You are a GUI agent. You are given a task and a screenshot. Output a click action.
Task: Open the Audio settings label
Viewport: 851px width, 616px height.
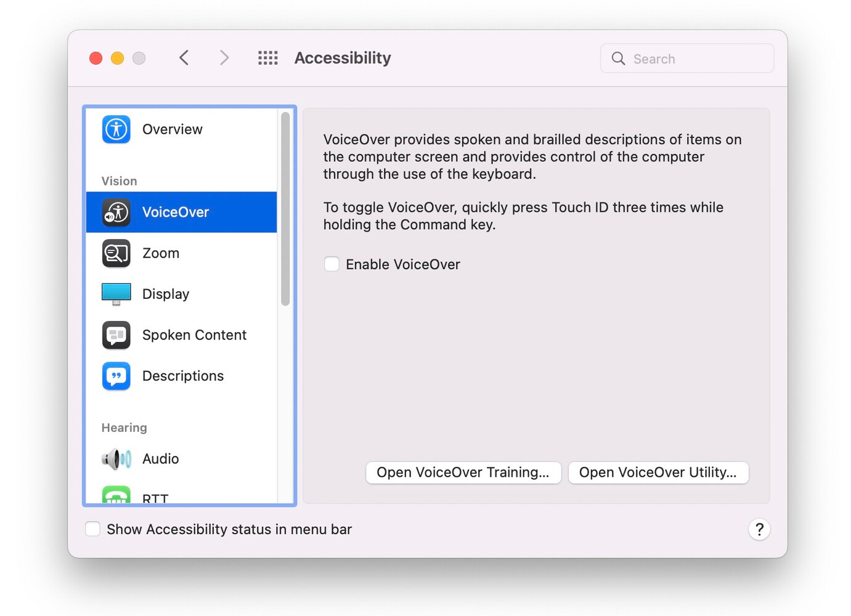click(x=161, y=459)
